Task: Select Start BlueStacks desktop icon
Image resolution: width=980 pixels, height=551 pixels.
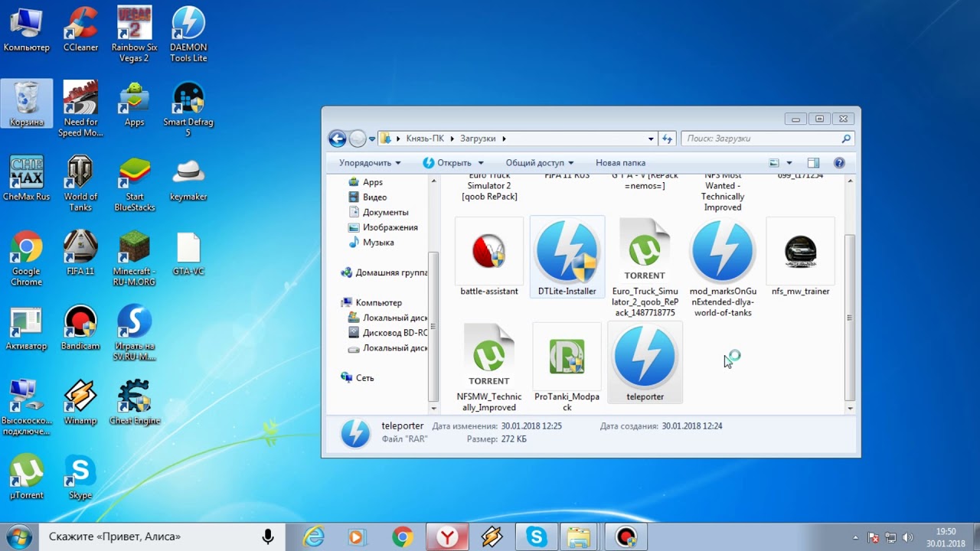Action: pyautogui.click(x=134, y=184)
